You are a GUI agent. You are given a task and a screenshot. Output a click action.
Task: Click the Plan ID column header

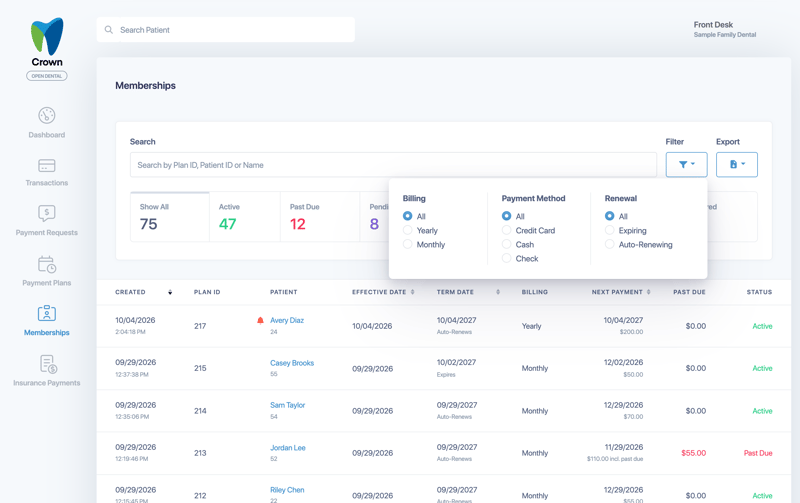pos(207,292)
